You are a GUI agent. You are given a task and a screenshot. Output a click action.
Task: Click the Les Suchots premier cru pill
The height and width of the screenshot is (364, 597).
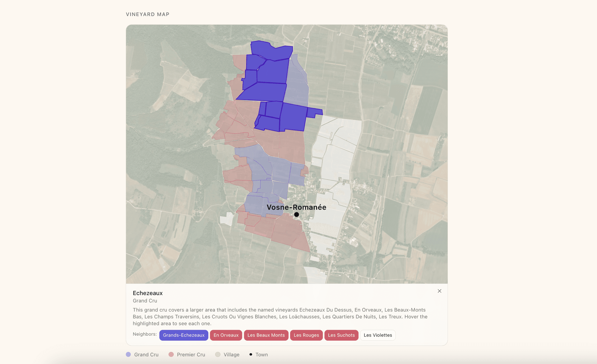point(341,335)
